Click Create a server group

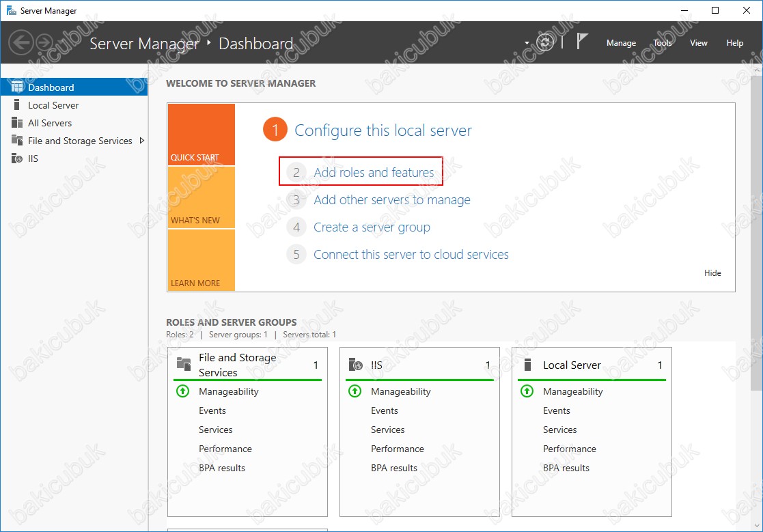(372, 227)
